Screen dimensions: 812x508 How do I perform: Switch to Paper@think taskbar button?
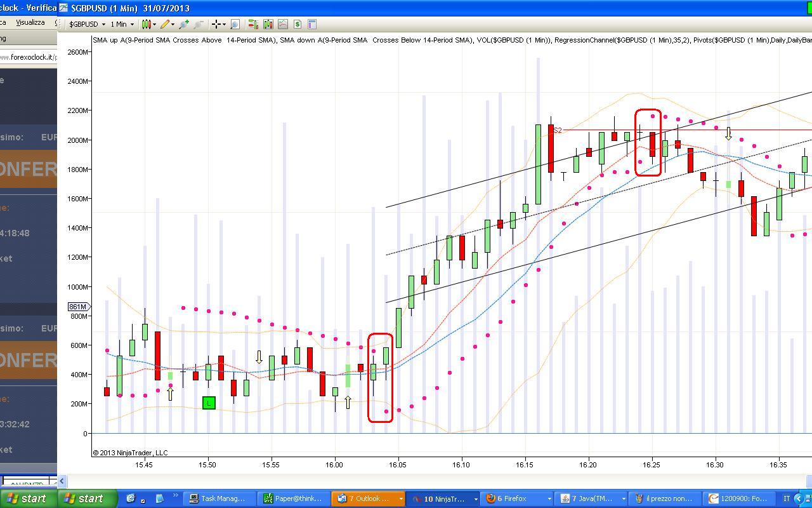tap(294, 498)
